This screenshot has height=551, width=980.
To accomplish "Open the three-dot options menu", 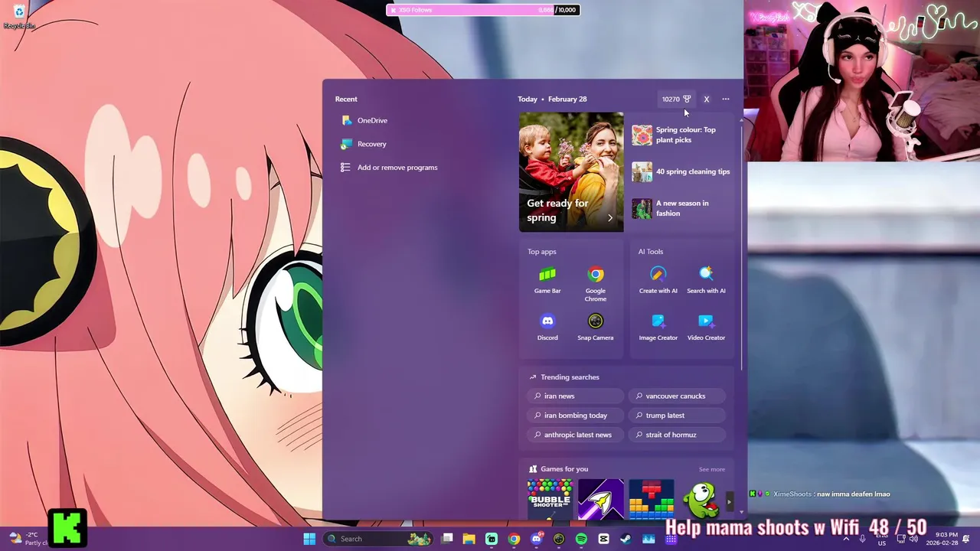I will point(726,99).
